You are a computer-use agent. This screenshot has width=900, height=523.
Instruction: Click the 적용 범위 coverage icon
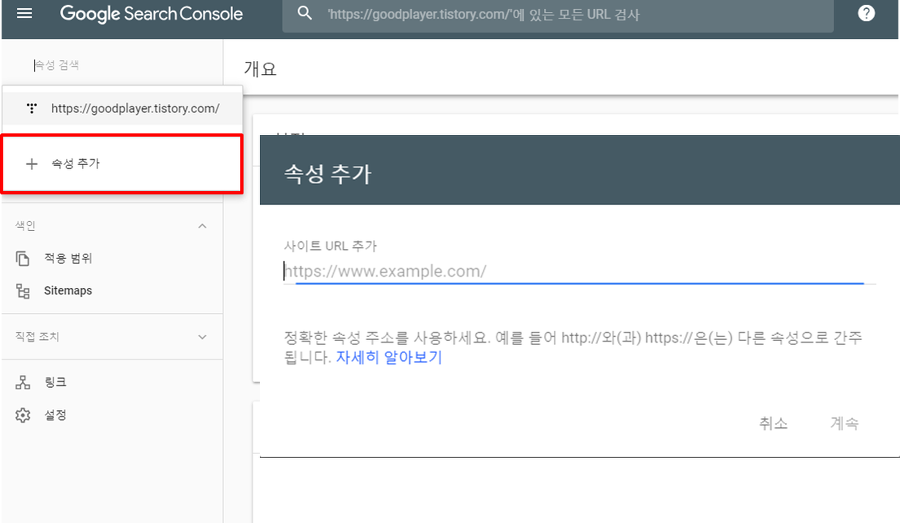tap(22, 258)
